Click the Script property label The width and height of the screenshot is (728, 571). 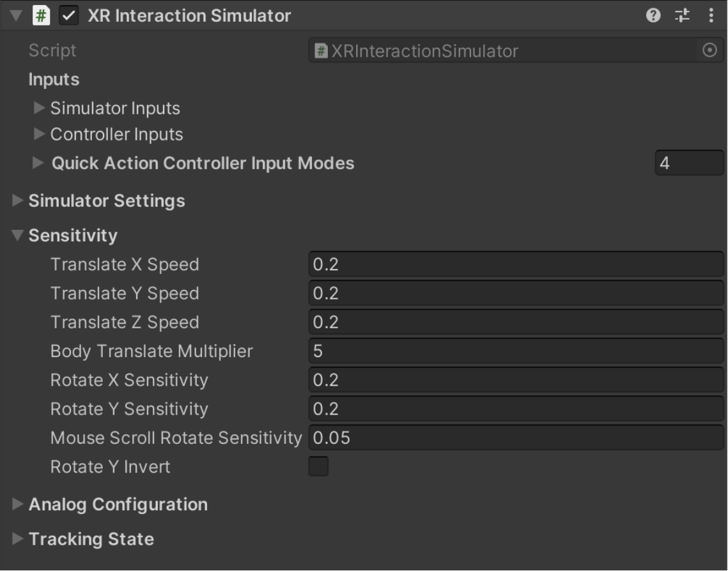tap(52, 50)
